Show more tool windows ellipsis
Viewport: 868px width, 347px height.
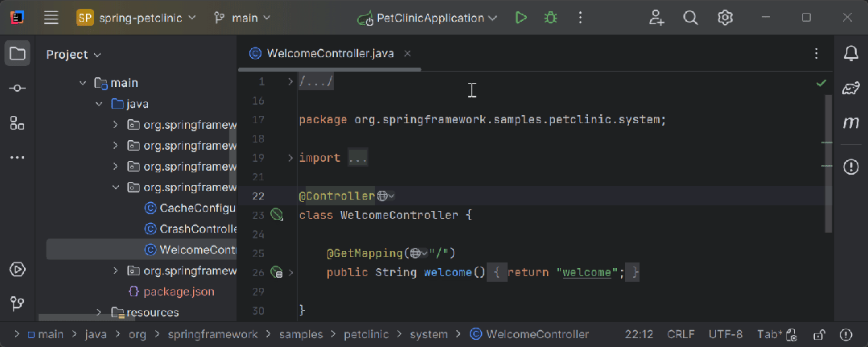point(18,158)
